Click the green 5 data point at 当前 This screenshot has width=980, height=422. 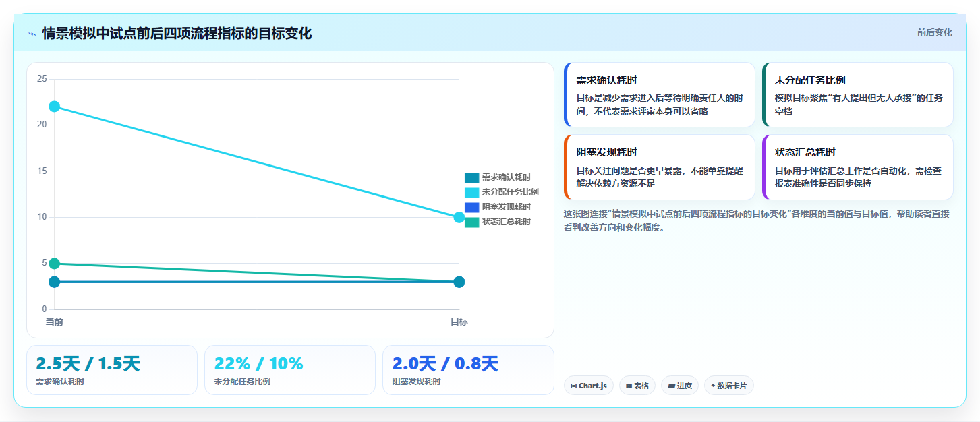click(x=55, y=264)
